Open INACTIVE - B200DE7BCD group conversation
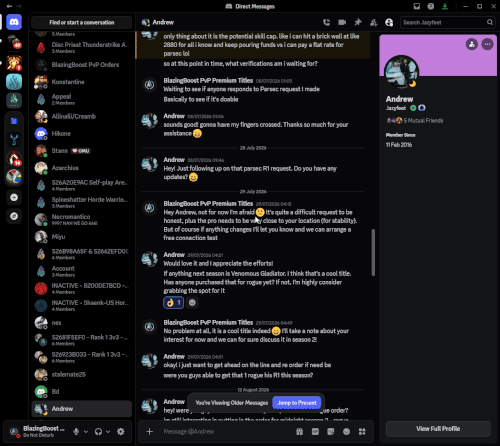Screen dimensions: 500x446 (82, 288)
